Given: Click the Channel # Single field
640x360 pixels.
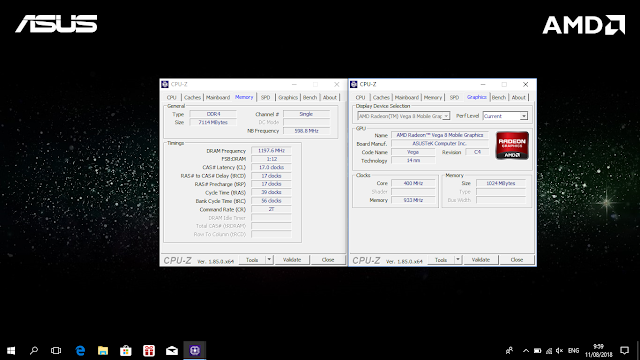Looking at the screenshot, I should tap(306, 114).
